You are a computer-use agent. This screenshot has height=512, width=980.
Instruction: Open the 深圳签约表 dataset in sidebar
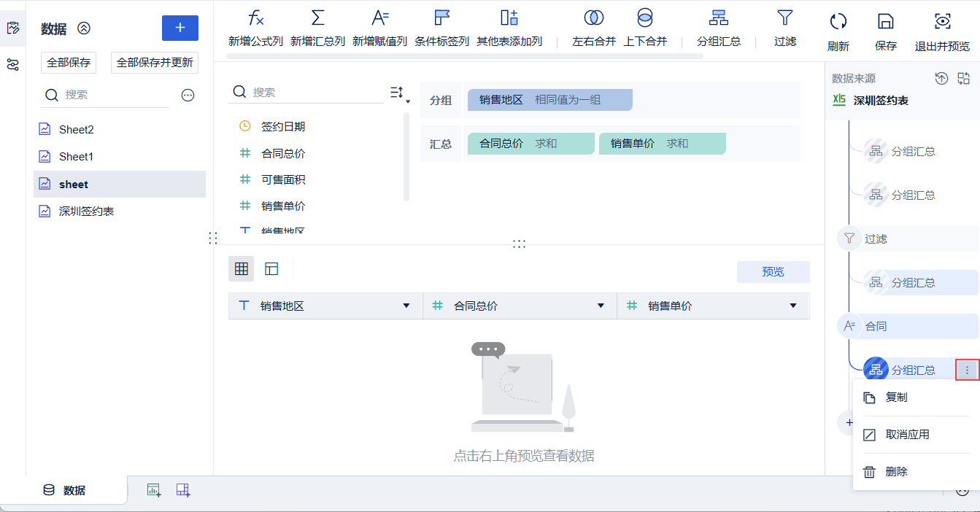click(x=86, y=212)
